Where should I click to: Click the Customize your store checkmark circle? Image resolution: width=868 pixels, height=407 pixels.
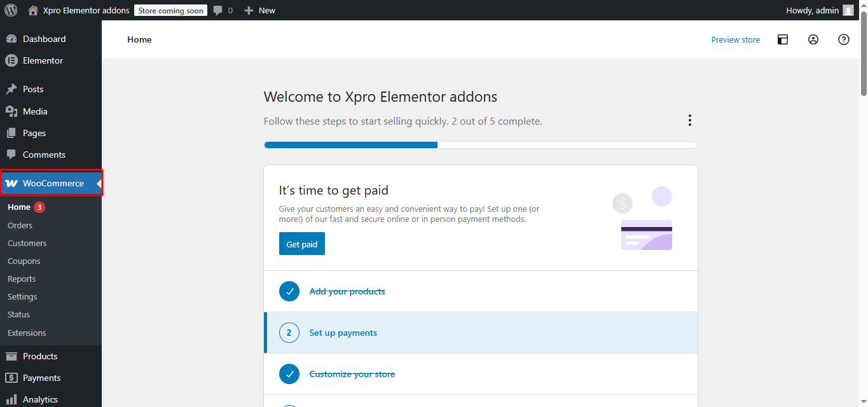(289, 374)
